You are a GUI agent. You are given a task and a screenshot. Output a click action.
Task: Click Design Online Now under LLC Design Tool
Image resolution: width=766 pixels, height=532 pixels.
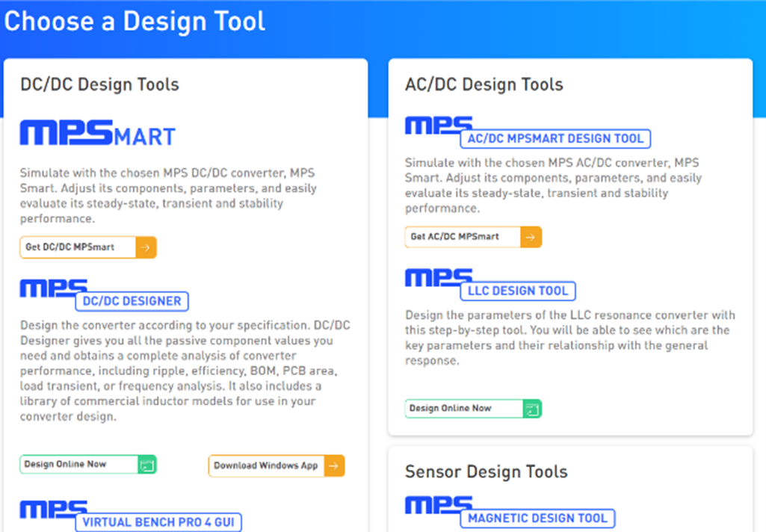[473, 409]
